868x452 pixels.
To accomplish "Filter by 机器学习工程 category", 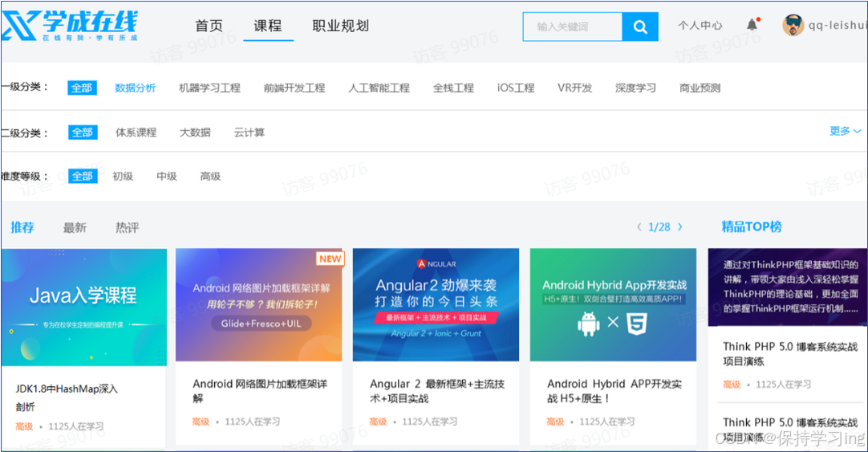I will click(210, 88).
